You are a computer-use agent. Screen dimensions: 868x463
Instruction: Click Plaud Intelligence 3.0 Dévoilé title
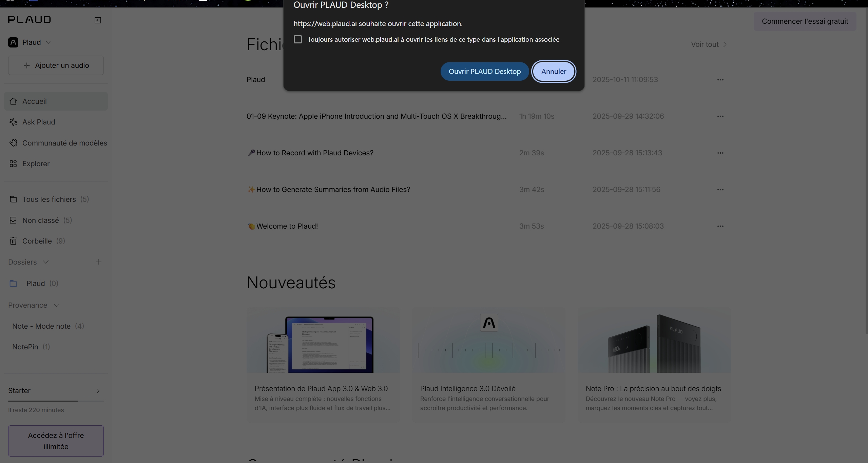pyautogui.click(x=468, y=389)
